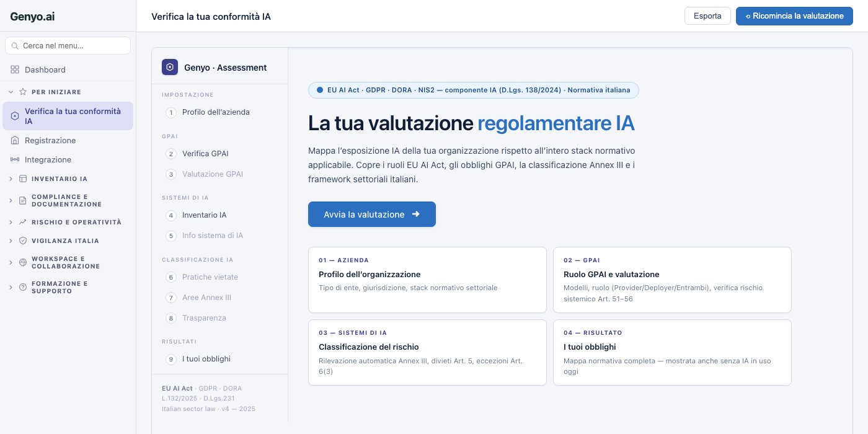Viewport: 868px width, 434px height.
Task: Click the search magnifier icon in the menu
Action: tap(15, 46)
